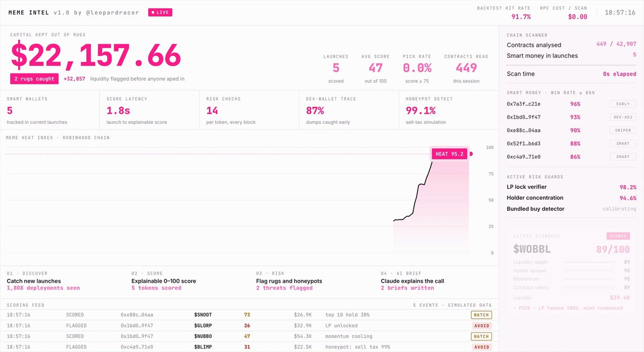Click "2 threats flagged" under the Risk step

point(284,288)
